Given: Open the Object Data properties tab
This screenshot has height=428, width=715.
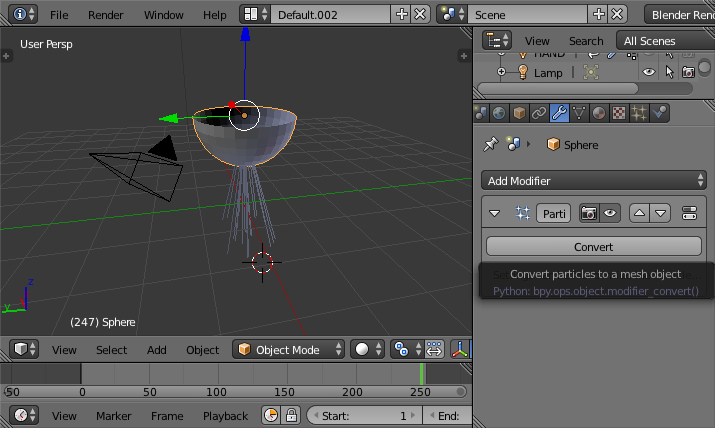Looking at the screenshot, I should (579, 113).
